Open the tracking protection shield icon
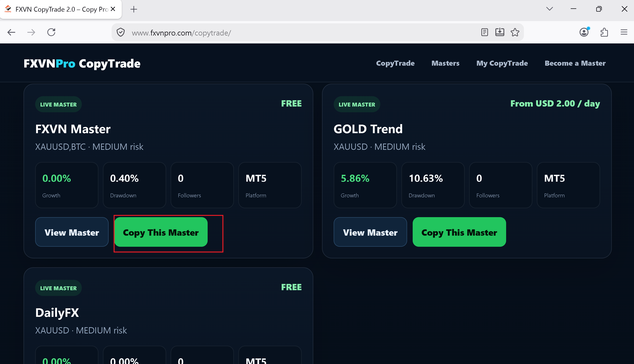Image resolution: width=634 pixels, height=364 pixels. point(121,33)
